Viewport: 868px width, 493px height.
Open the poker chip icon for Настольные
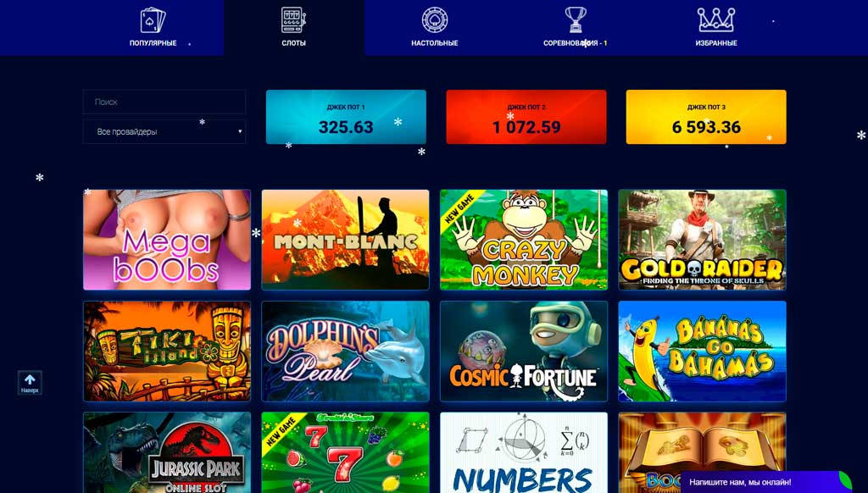click(x=435, y=20)
